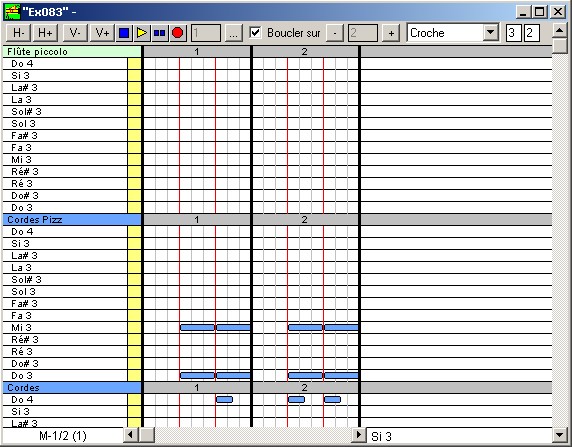Click the vertical scrollbar down arrow
The image size is (572, 447).
tap(560, 435)
